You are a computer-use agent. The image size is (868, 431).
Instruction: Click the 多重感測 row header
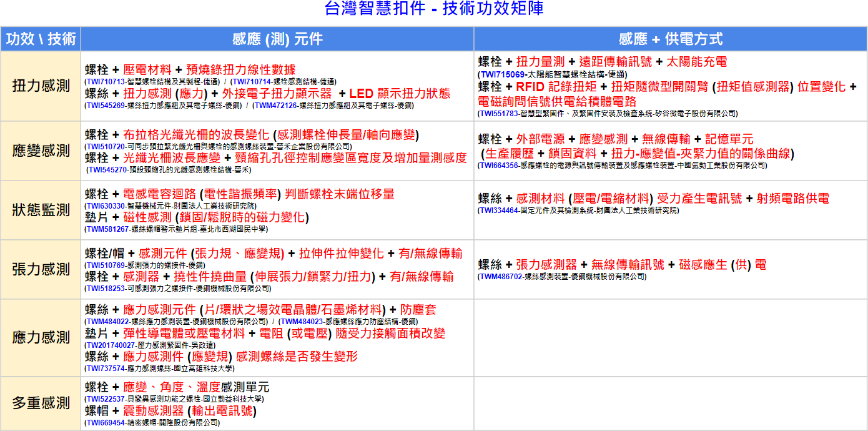click(41, 403)
